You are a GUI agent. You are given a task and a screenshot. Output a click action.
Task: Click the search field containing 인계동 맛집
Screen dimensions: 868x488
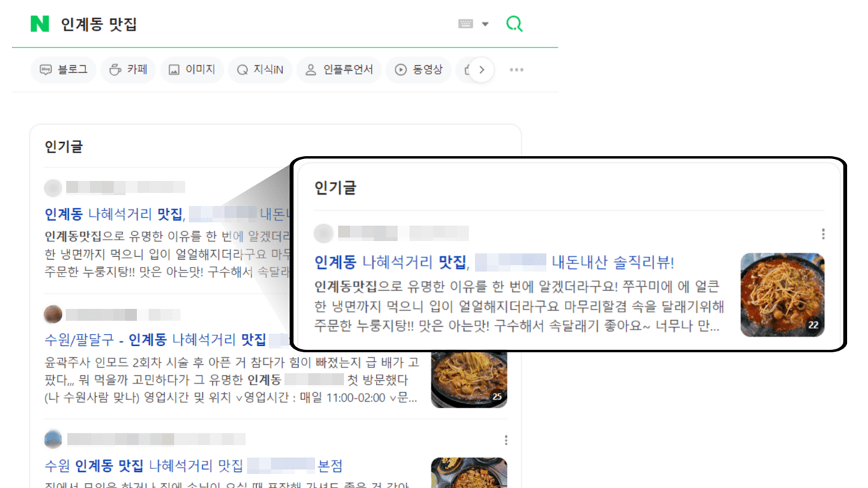click(252, 25)
